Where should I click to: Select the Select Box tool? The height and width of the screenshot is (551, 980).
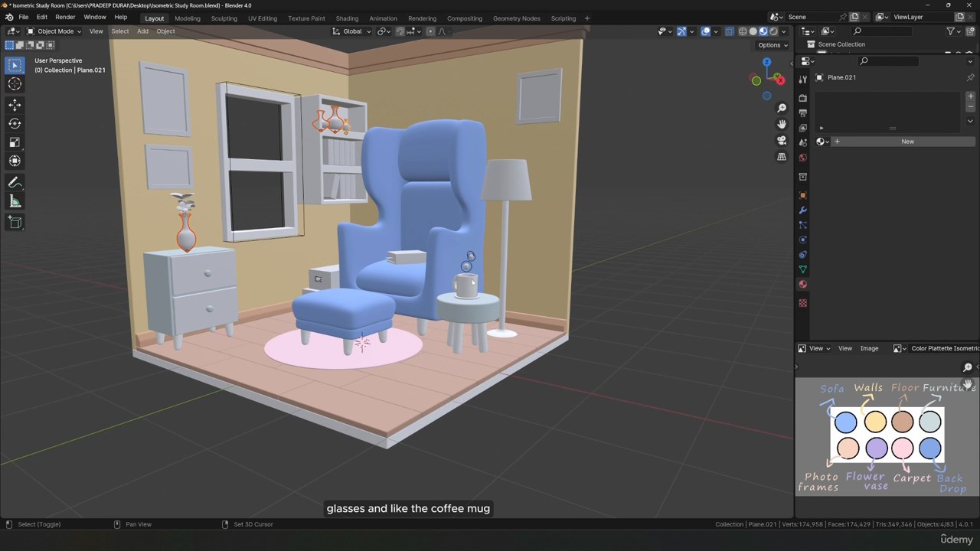point(15,66)
